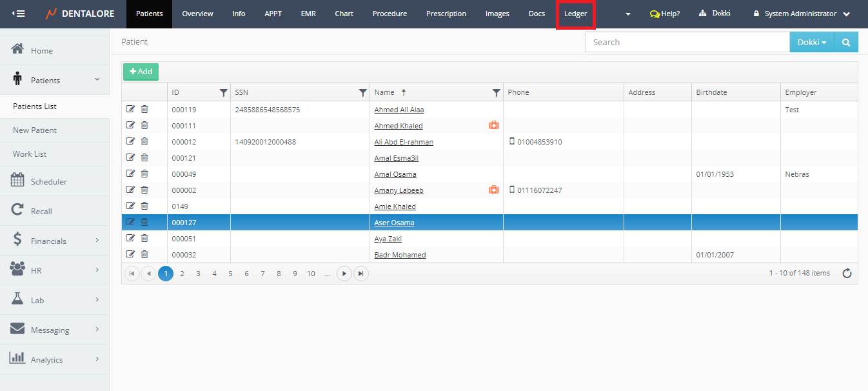This screenshot has width=868, height=391.
Task: Expand the Analytics sidebar menu
Action: 55,359
